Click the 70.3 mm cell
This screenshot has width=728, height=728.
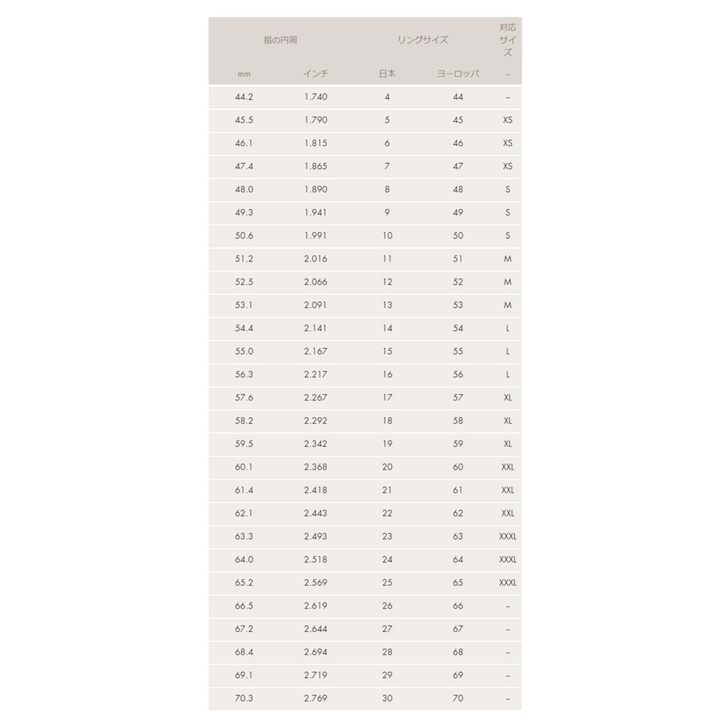pos(244,698)
